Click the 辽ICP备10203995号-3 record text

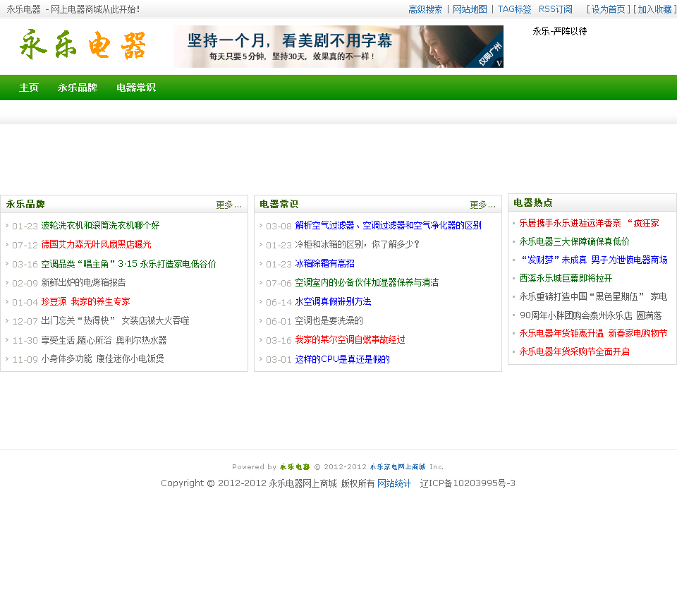point(468,483)
